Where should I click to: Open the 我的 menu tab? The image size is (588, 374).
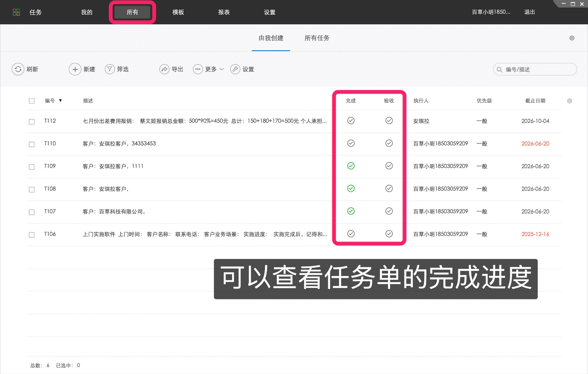[x=87, y=12]
